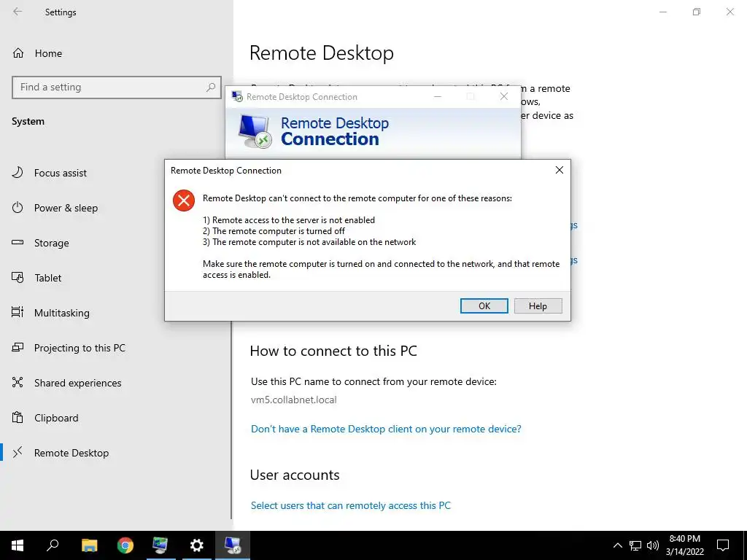The image size is (747, 560).
Task: Open Shared experiences settings
Action: point(77,383)
